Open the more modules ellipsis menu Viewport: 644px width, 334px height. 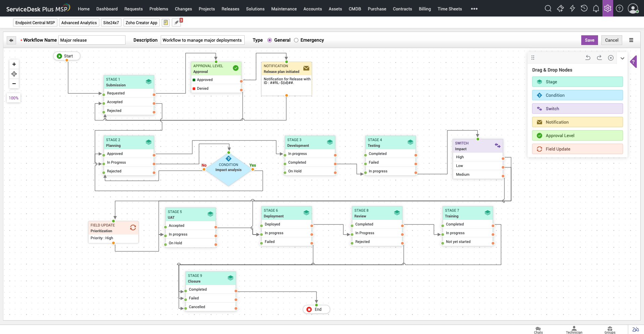[x=474, y=9]
